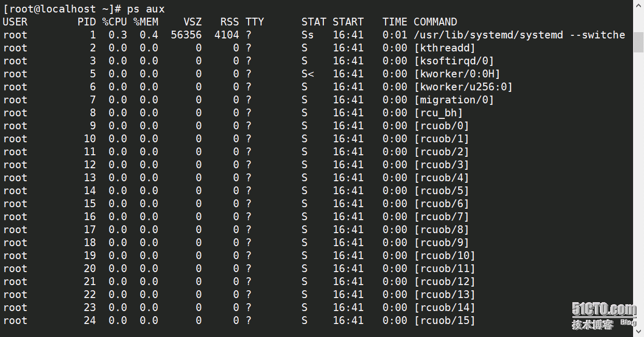Click the TIME value 0:01
The image size is (644, 337).
tap(395, 35)
